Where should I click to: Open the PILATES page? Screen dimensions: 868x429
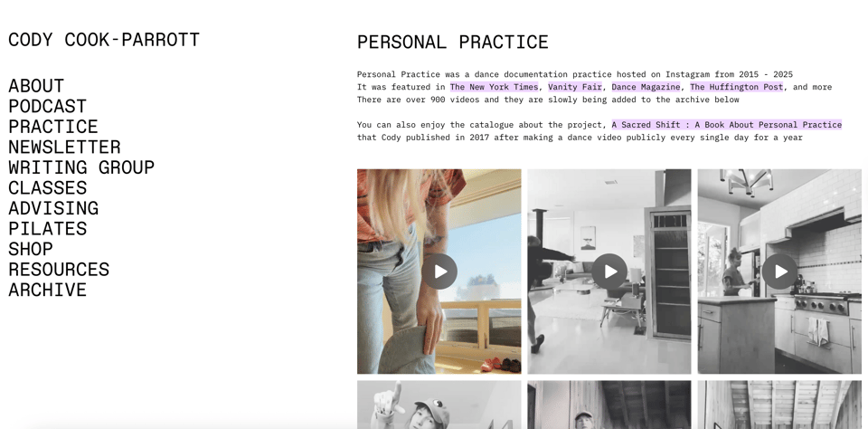click(x=48, y=228)
